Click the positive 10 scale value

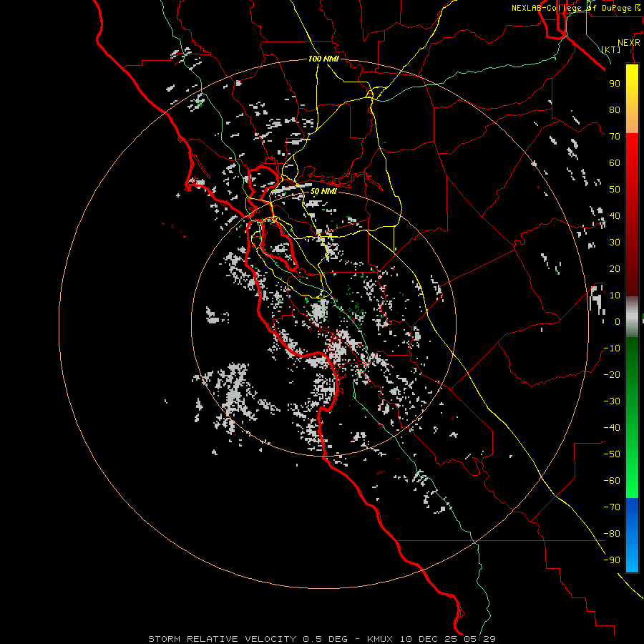point(615,296)
